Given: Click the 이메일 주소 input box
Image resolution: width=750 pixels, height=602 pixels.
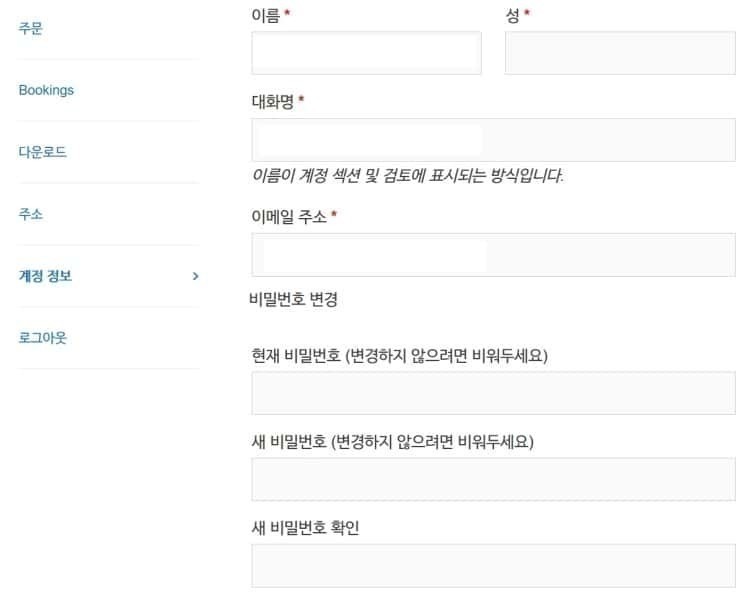Looking at the screenshot, I should click(x=494, y=255).
